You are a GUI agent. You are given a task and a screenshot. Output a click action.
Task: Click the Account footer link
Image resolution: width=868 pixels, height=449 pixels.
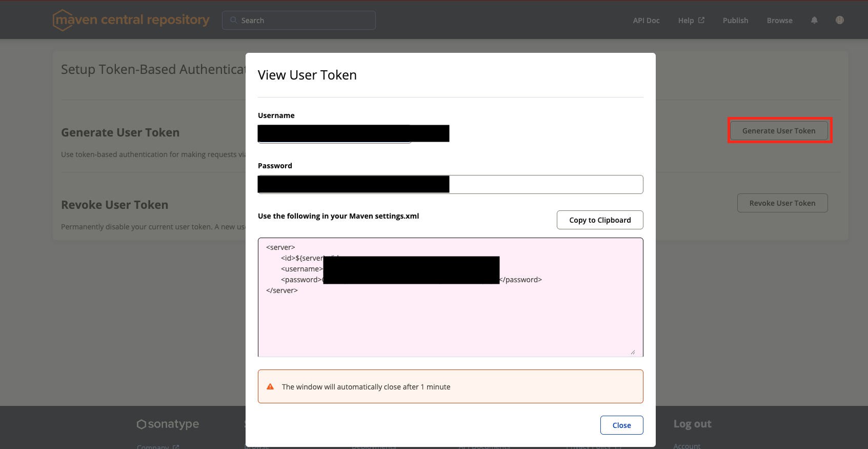click(687, 446)
